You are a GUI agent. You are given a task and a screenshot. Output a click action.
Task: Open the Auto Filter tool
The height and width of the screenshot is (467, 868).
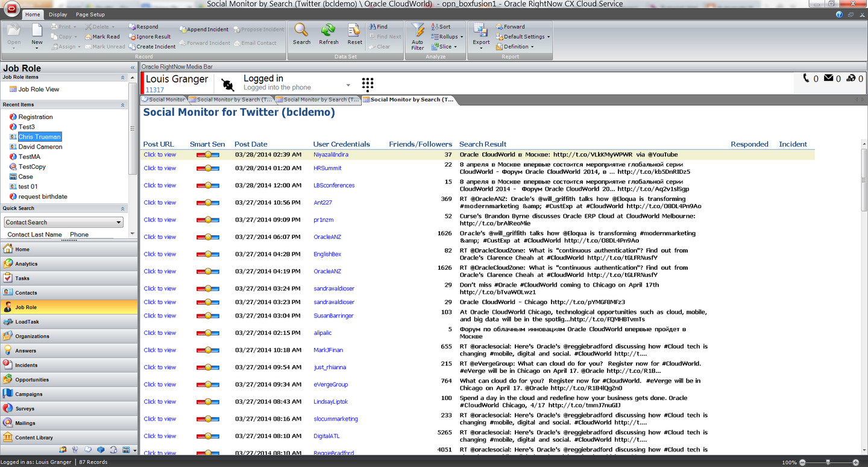tap(418, 36)
